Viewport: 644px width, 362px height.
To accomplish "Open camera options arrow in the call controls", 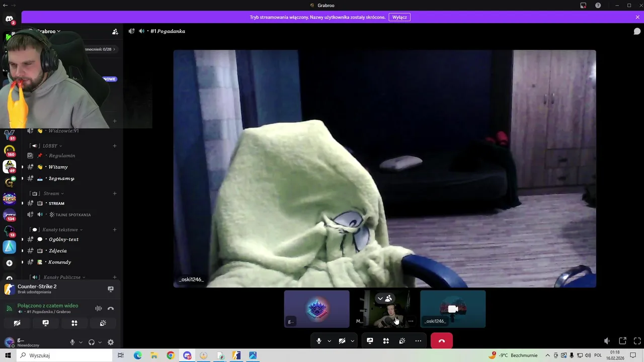I will tap(352, 341).
